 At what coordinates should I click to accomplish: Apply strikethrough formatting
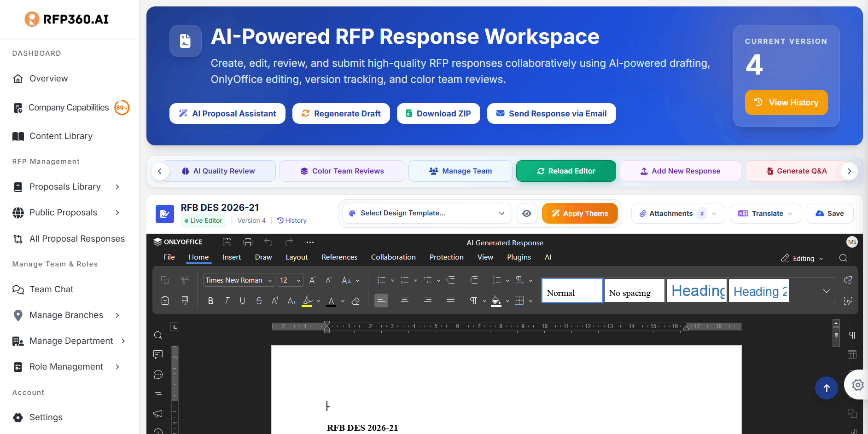click(x=259, y=301)
